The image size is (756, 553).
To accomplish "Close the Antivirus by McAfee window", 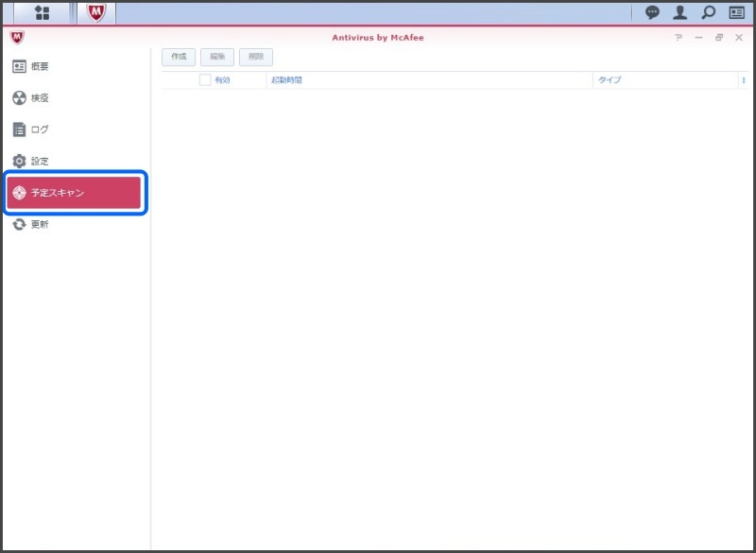I will [x=739, y=38].
